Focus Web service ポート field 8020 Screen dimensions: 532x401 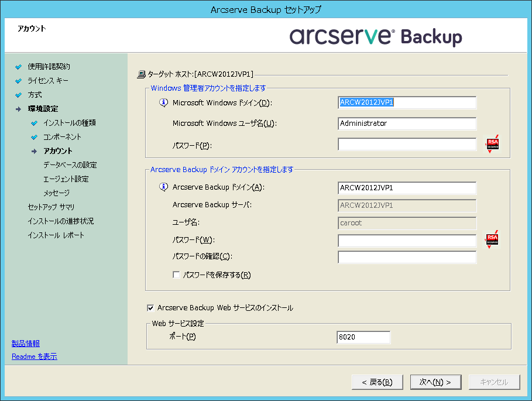coord(363,337)
